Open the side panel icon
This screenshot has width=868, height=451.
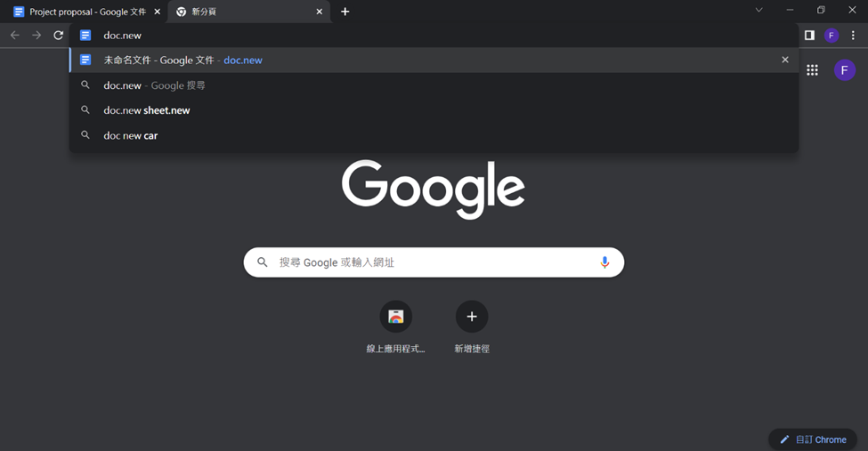pos(809,36)
